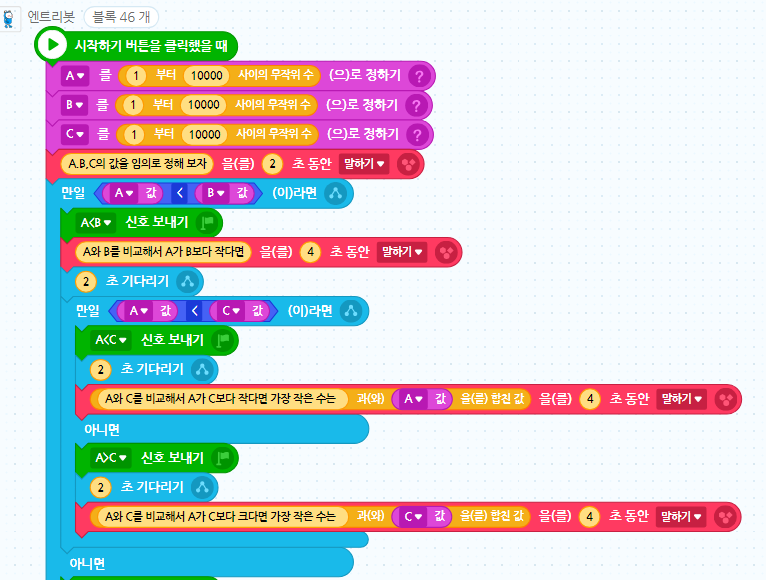The height and width of the screenshot is (580, 766).
Task: Click the first 아니면 label of inner if block
Action: (102, 430)
